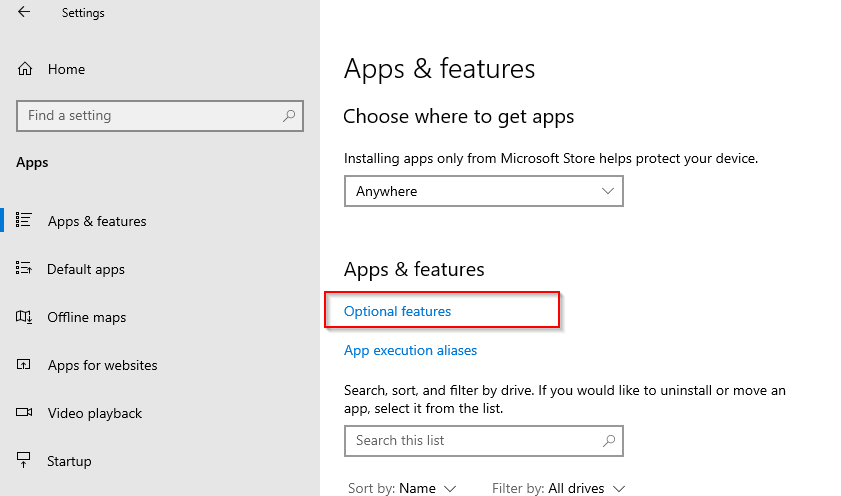Go to Video playback settings
Viewport: 841px width, 496px height.
(x=94, y=413)
